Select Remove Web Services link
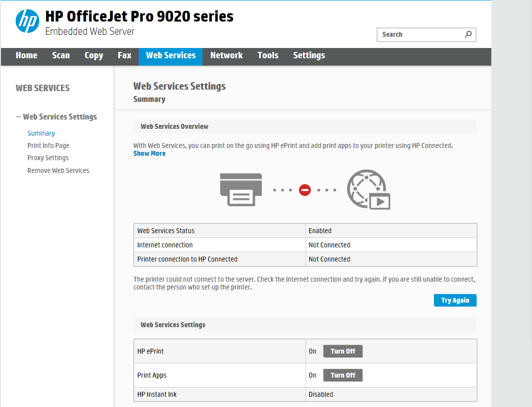532x407 pixels. 58,170
